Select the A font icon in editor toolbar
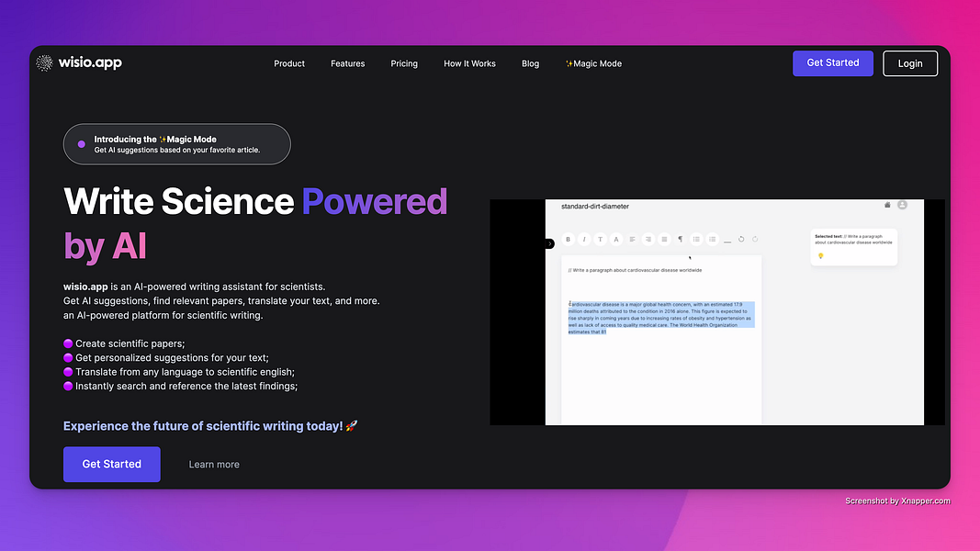This screenshot has width=980, height=551. coord(616,240)
